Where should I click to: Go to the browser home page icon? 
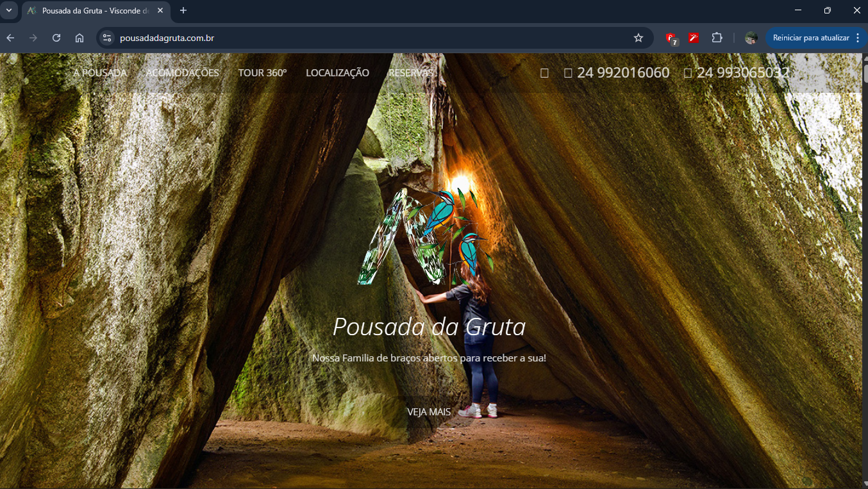pyautogui.click(x=79, y=38)
